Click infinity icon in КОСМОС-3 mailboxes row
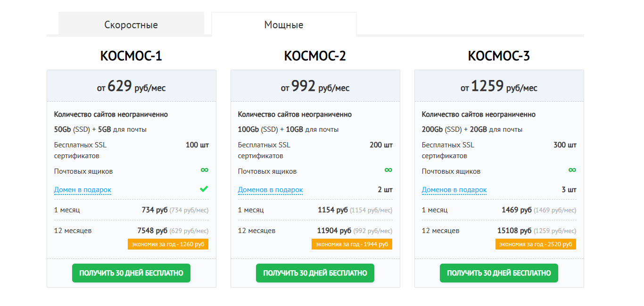 pyautogui.click(x=572, y=170)
